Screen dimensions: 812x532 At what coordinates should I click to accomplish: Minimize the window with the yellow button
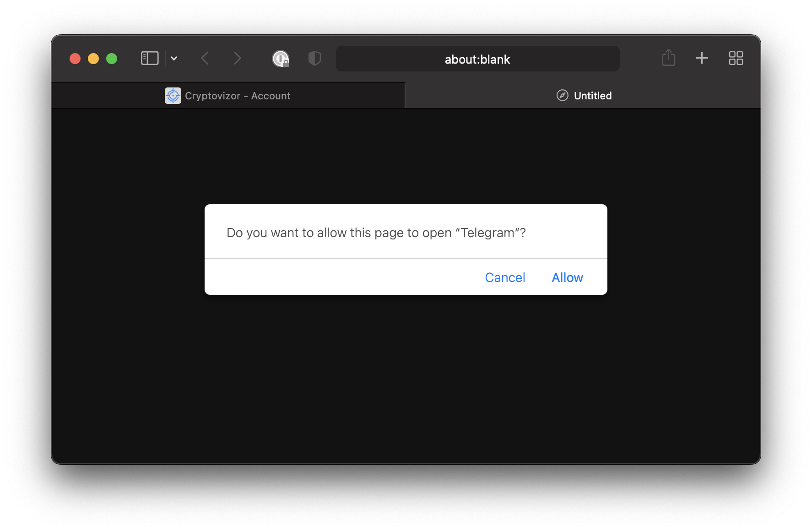[93, 59]
